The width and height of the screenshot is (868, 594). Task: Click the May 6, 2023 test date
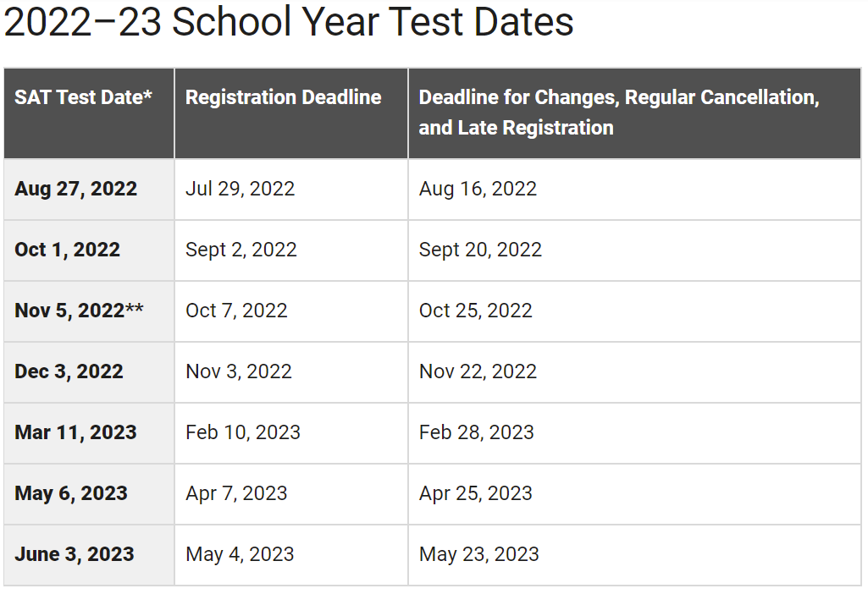click(x=71, y=493)
